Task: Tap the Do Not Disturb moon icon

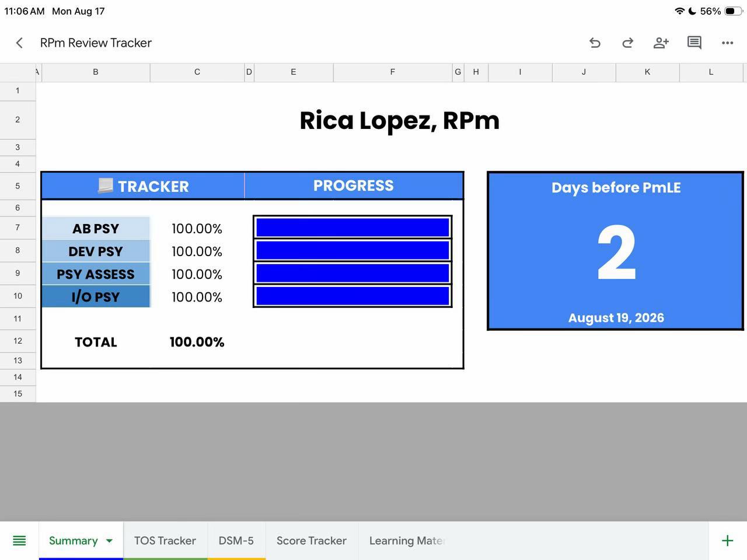Action: click(x=692, y=11)
